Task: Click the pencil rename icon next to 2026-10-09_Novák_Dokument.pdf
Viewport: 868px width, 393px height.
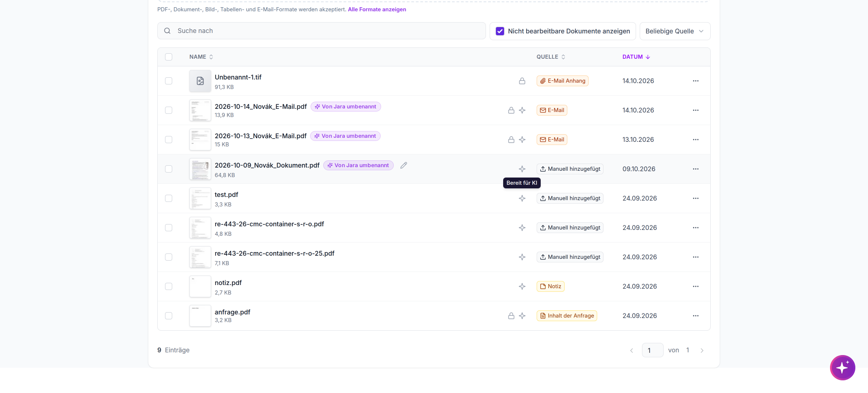Action: [404, 165]
